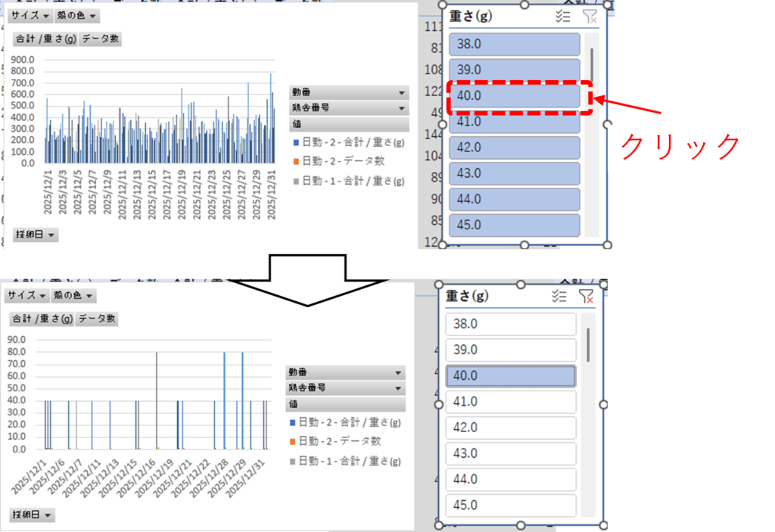Viewport: 775px width, 532px height.
Task: Click データ数 field button on lower chart
Action: pos(97,319)
